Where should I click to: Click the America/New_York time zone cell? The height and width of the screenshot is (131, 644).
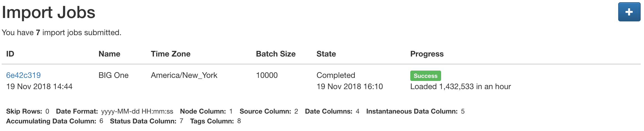[184, 75]
